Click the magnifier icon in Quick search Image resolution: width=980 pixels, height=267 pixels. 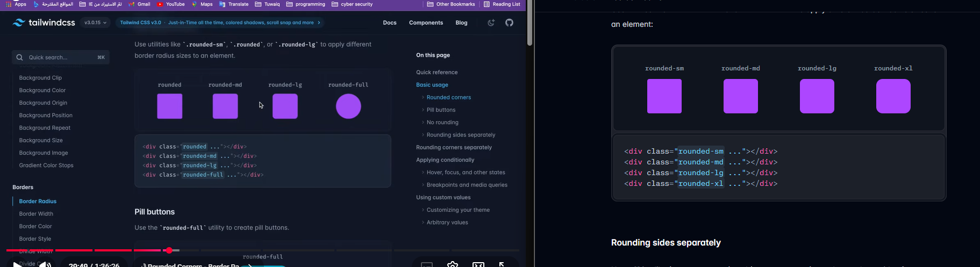tap(19, 57)
